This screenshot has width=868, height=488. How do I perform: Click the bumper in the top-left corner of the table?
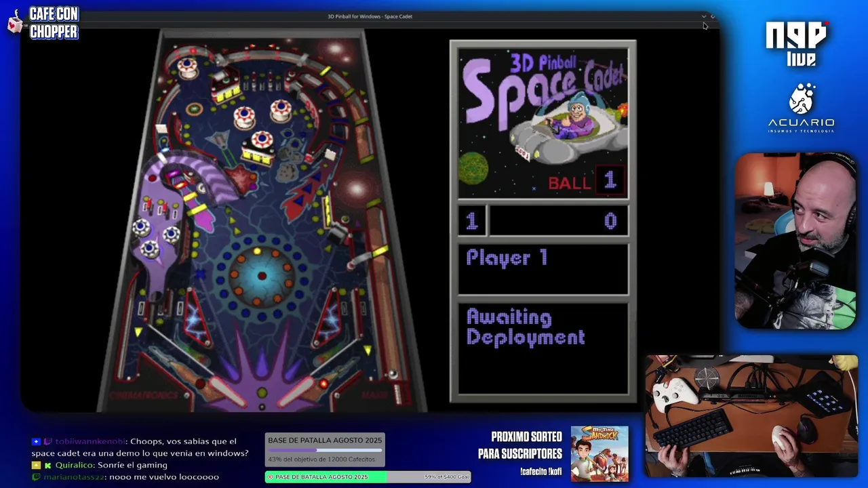click(x=187, y=67)
